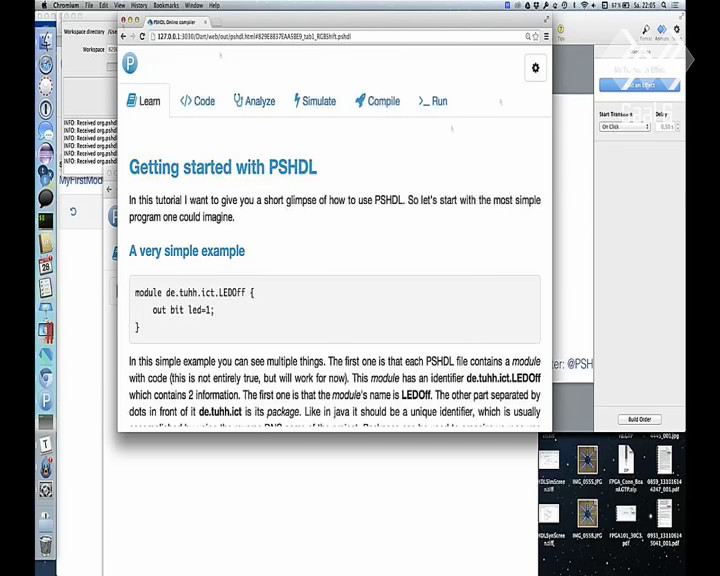720x576 pixels.
Task: Open Animate inspector in Keynote toolbar
Action: point(661,32)
